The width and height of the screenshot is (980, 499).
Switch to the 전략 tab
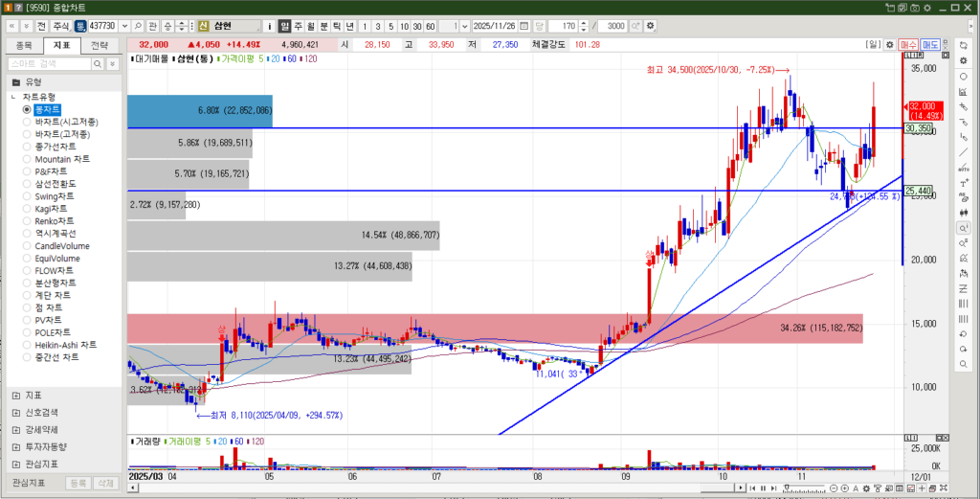100,45
